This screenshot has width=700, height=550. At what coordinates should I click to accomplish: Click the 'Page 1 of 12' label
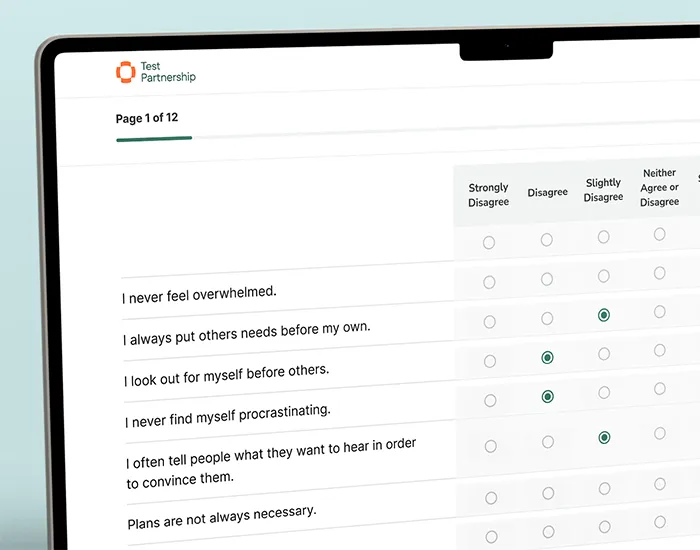tap(146, 118)
